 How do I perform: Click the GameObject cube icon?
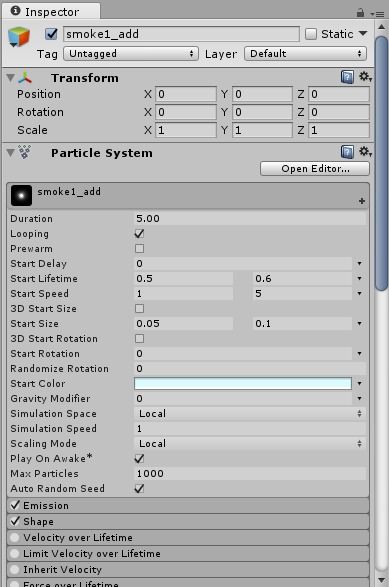pos(19,37)
